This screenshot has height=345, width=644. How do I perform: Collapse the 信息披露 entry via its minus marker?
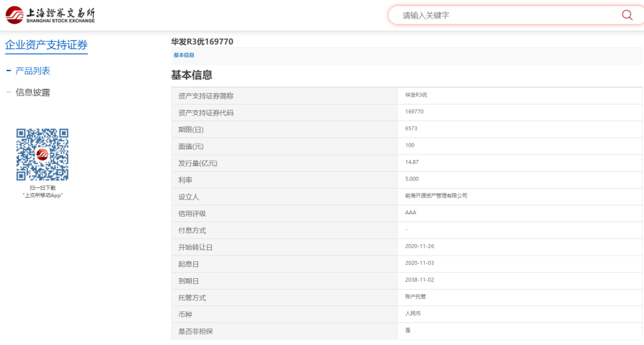pos(7,93)
